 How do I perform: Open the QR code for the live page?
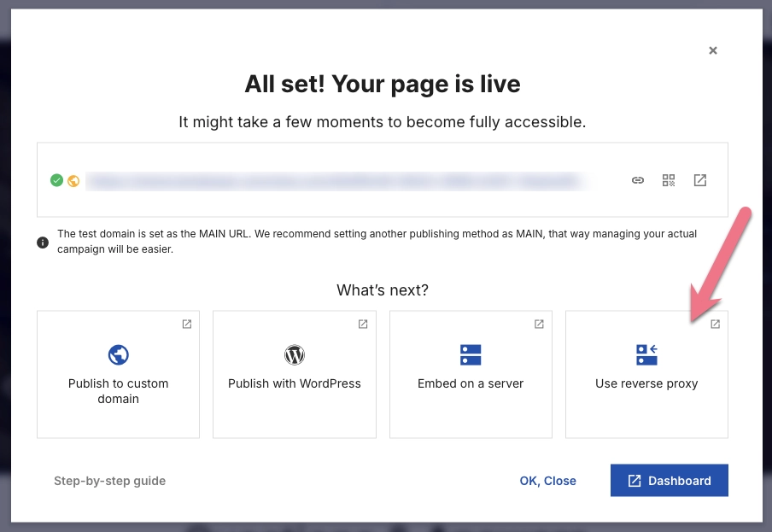tap(669, 180)
